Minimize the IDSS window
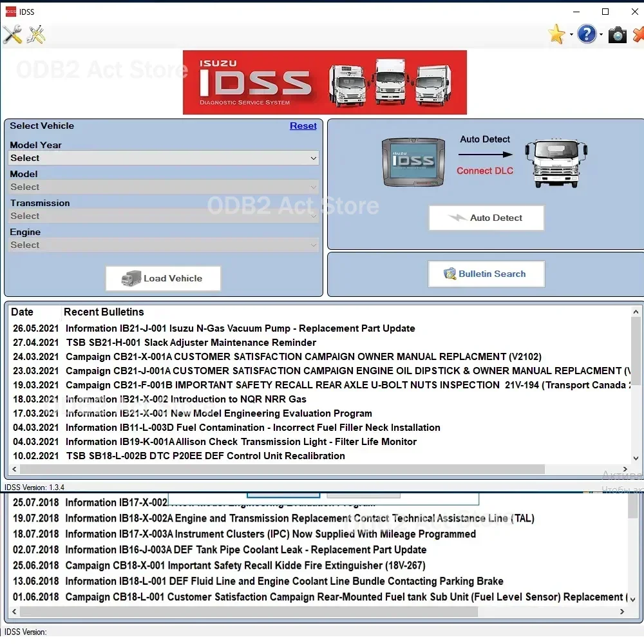This screenshot has width=644, height=644. point(576,12)
